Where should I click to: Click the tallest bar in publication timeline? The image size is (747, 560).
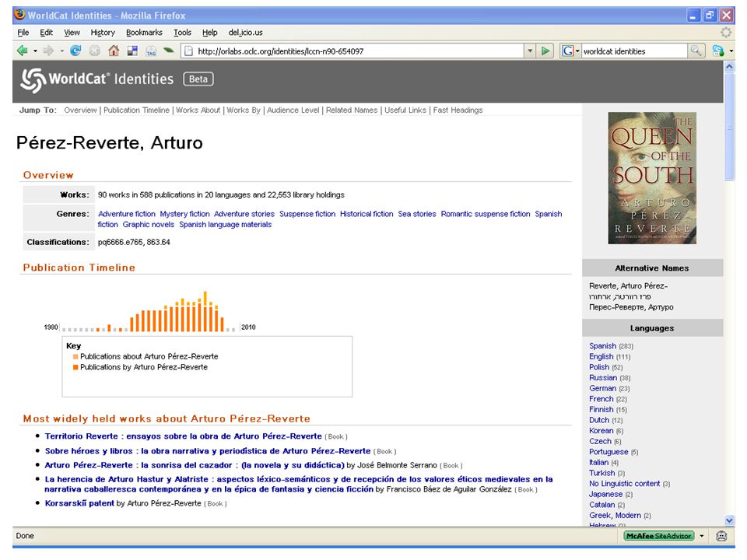205,311
